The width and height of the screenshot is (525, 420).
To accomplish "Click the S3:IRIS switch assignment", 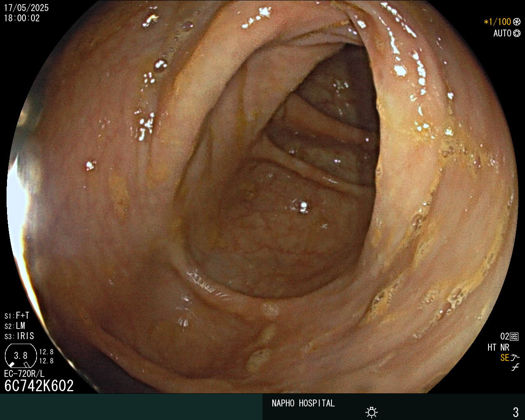I will click(x=19, y=336).
